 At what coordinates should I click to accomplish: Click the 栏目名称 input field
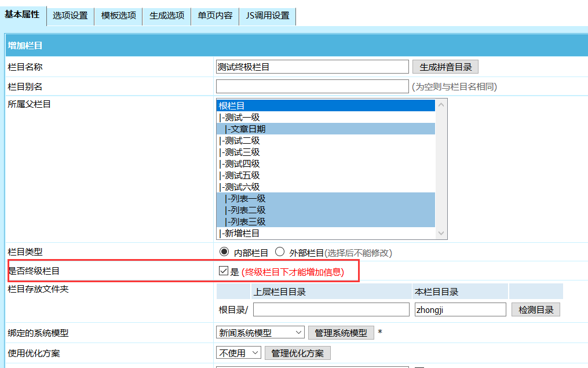(x=312, y=67)
